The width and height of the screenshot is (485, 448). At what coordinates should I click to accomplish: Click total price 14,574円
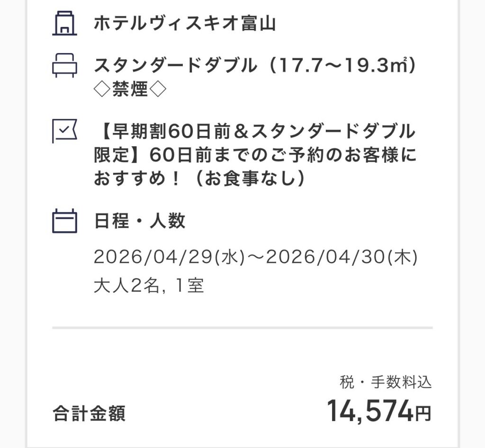tap(379, 411)
